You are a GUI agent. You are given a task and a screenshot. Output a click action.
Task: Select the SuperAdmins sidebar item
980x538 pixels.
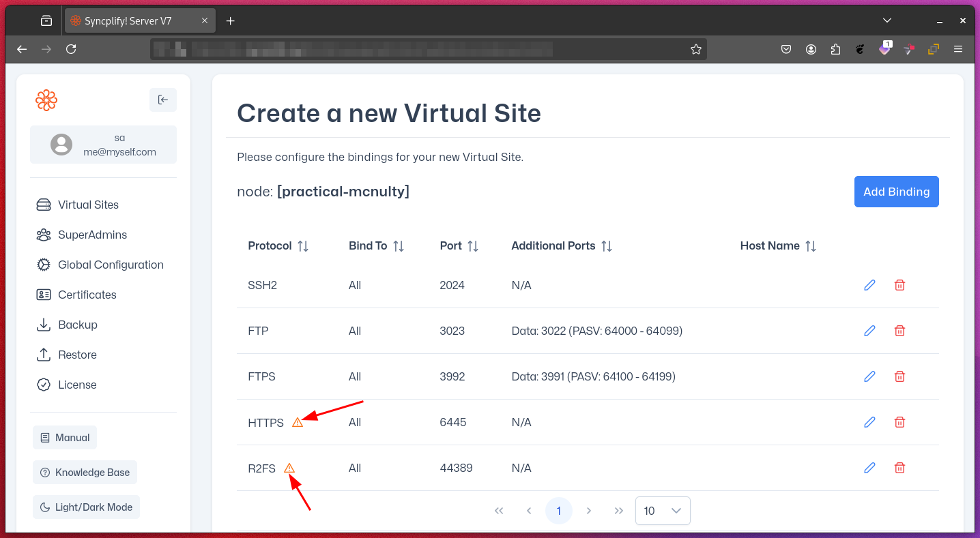(x=92, y=235)
